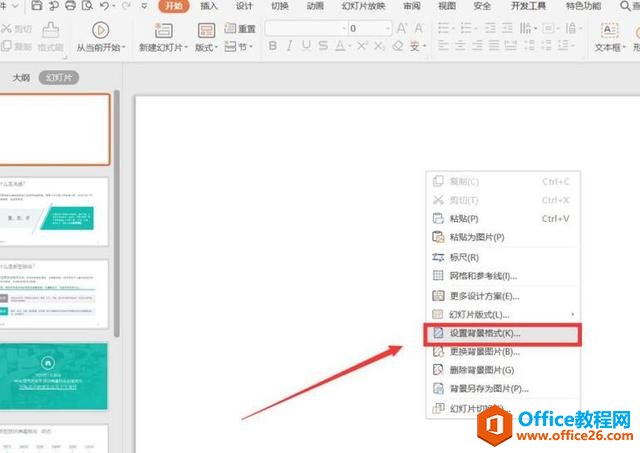Start slideshow via 从当前开始 play icon

click(100, 30)
